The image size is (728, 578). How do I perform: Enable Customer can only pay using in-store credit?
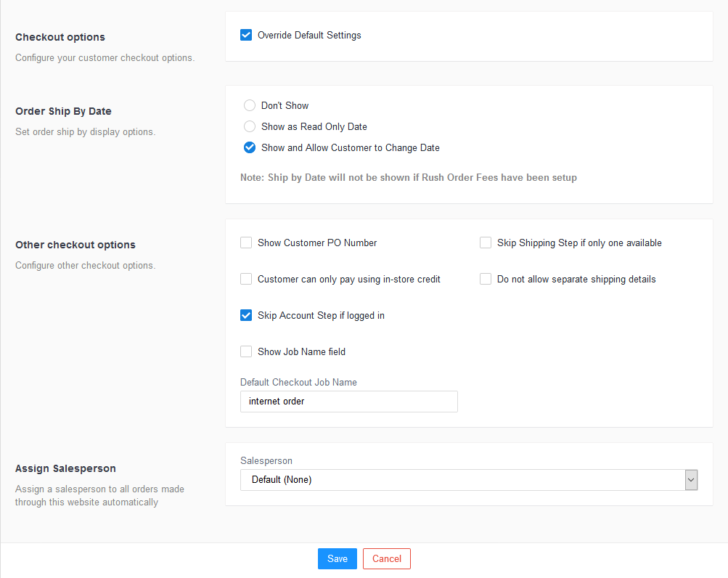(246, 279)
